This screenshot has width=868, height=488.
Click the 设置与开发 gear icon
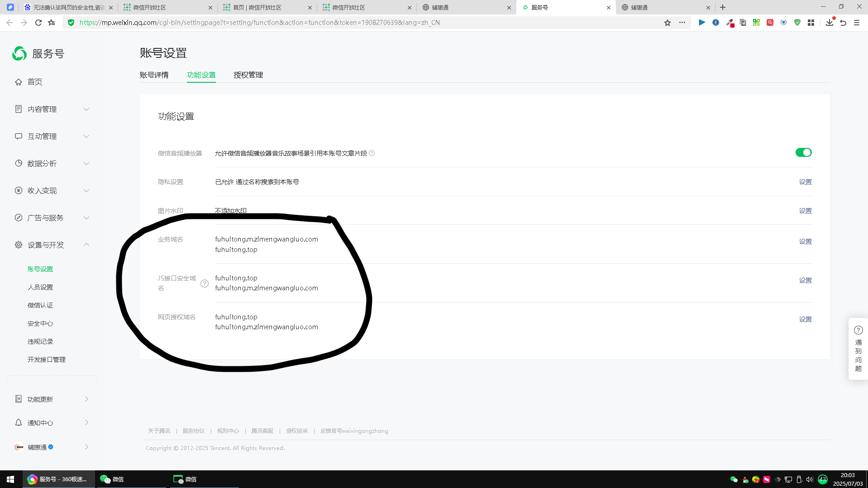pos(19,245)
